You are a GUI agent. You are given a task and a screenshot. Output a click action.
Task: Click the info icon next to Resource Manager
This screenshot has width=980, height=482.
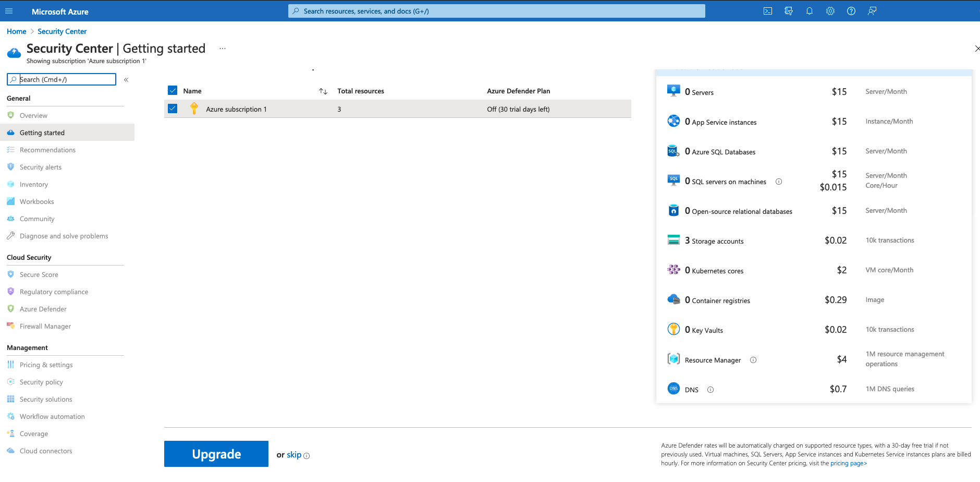click(x=753, y=360)
